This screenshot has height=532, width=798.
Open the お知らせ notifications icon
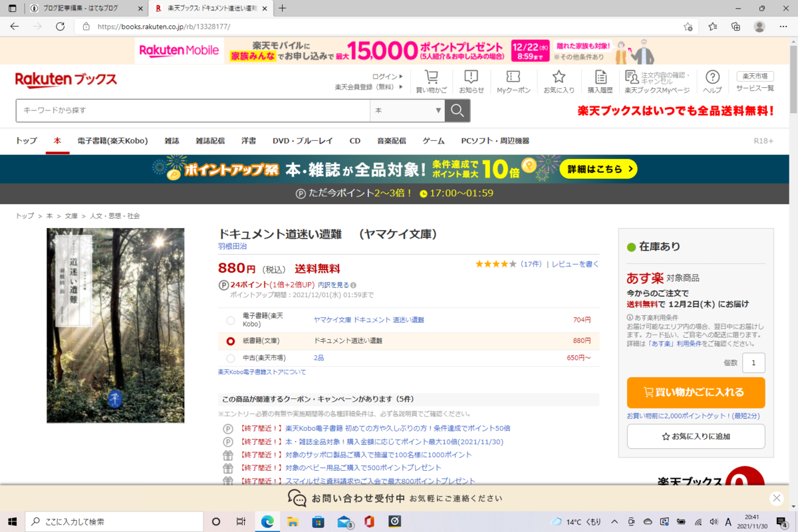[x=471, y=82]
